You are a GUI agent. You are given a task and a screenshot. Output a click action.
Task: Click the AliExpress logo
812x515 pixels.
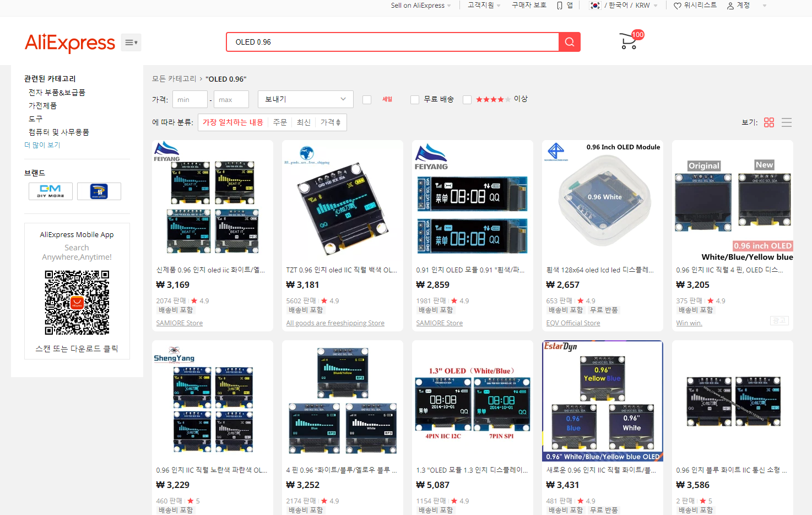[x=70, y=42]
